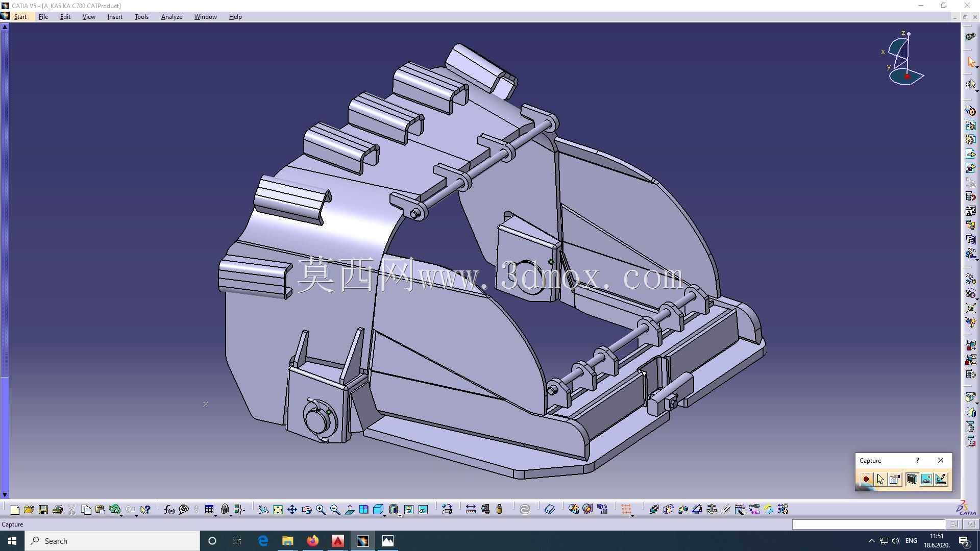Click the Isometric View cube icon
This screenshot has height=551, width=980.
click(x=378, y=509)
